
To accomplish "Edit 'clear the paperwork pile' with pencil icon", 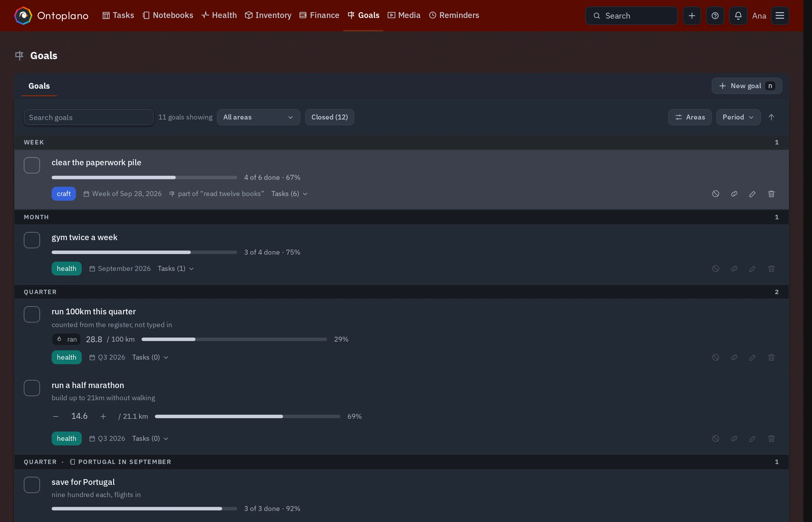I will click(752, 194).
